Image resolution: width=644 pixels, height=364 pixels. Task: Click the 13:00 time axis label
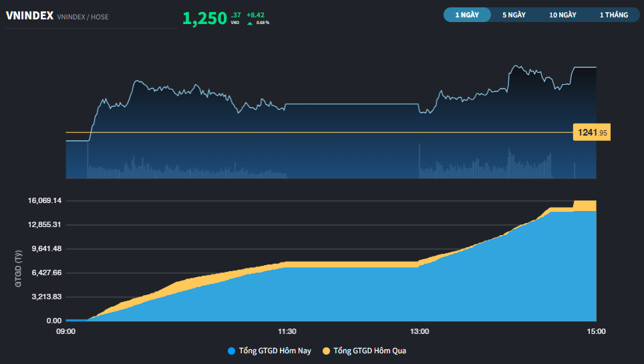click(x=420, y=331)
